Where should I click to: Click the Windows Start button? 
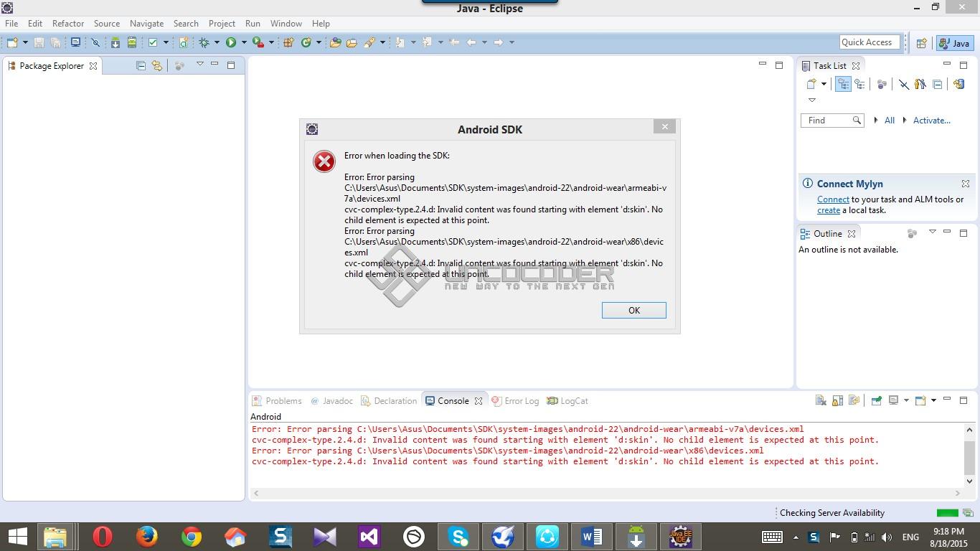click(17, 536)
